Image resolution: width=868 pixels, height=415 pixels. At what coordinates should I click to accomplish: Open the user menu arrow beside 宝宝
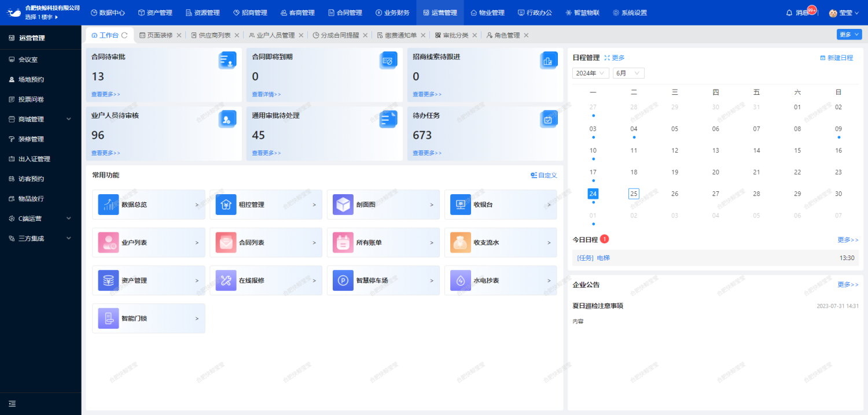[856, 13]
